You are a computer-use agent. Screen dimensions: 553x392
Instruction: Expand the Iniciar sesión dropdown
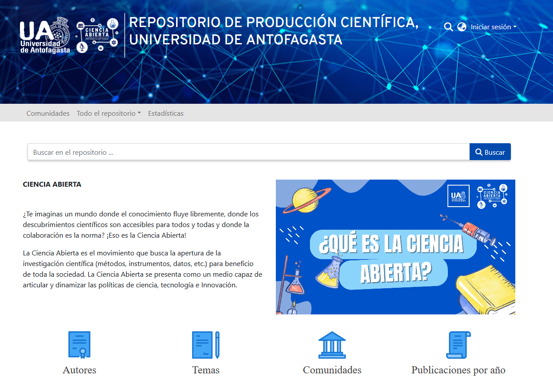coord(494,27)
